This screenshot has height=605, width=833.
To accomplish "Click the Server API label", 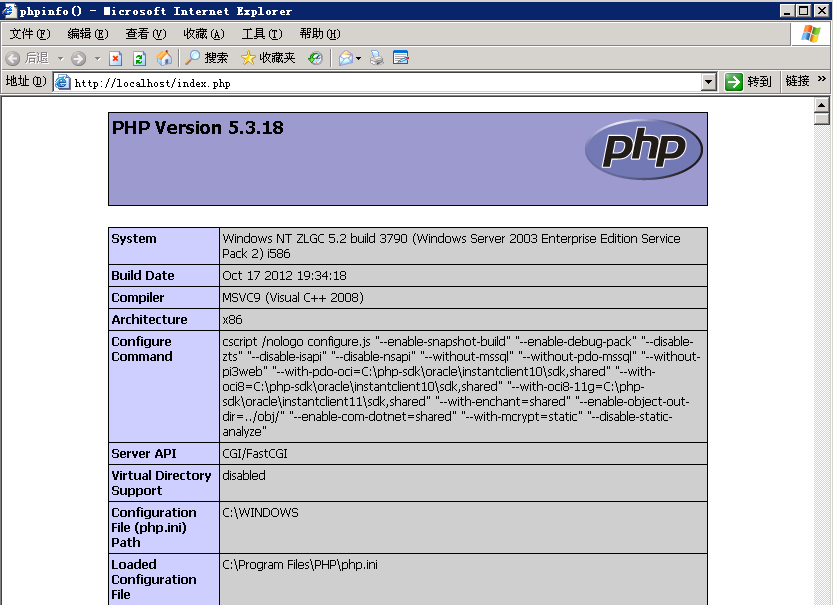I will [x=144, y=454].
